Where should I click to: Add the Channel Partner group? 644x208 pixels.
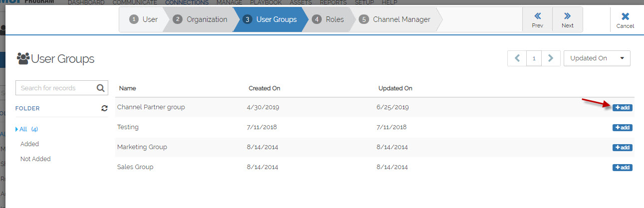click(x=623, y=108)
